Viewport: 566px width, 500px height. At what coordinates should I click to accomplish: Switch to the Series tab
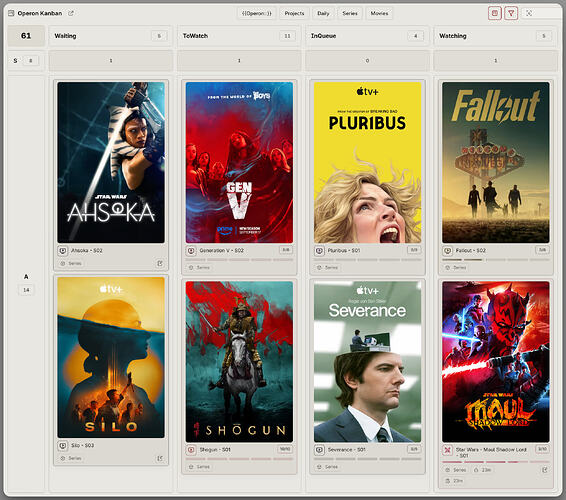pos(350,13)
